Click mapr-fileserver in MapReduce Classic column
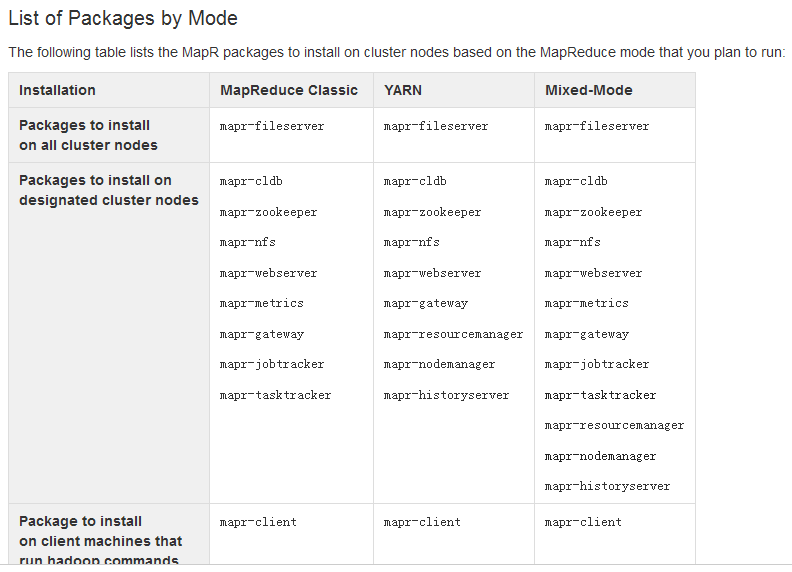Image resolution: width=792 pixels, height=572 pixels. click(x=272, y=126)
